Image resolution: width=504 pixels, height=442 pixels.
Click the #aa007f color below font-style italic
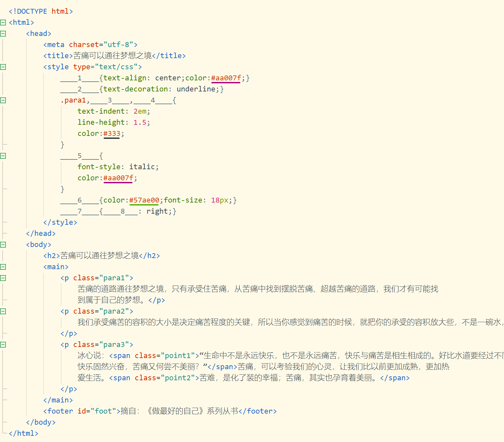pyautogui.click(x=118, y=178)
